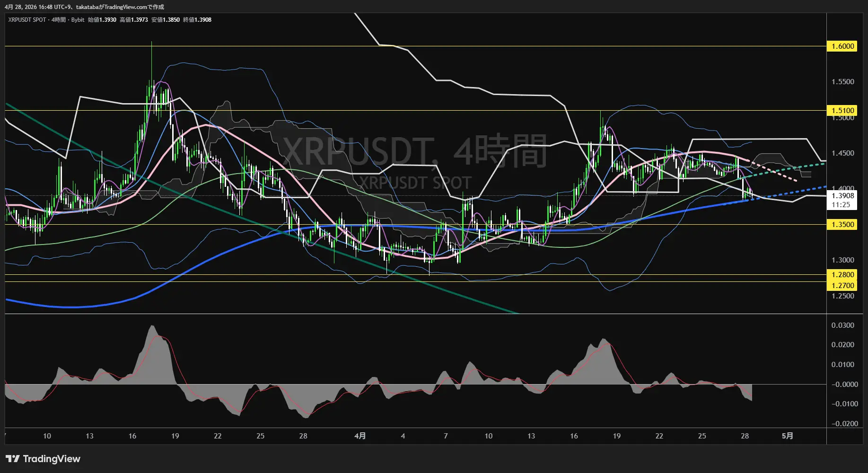Screen dimensions: 868x473
Task: Click the yellow 1.2800 price level label
Action: [842, 275]
